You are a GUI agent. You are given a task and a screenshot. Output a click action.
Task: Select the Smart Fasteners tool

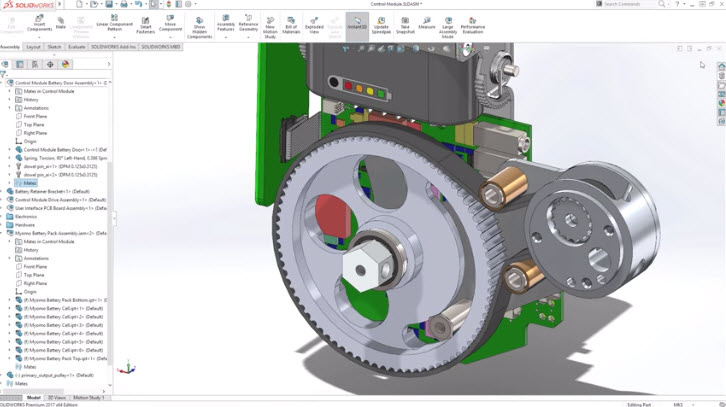click(x=146, y=24)
